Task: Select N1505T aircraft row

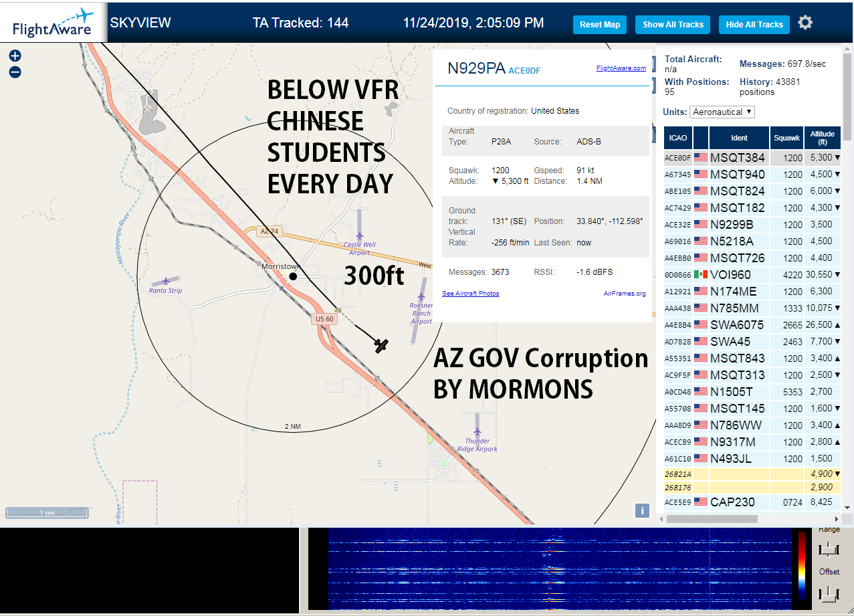Action: [752, 392]
